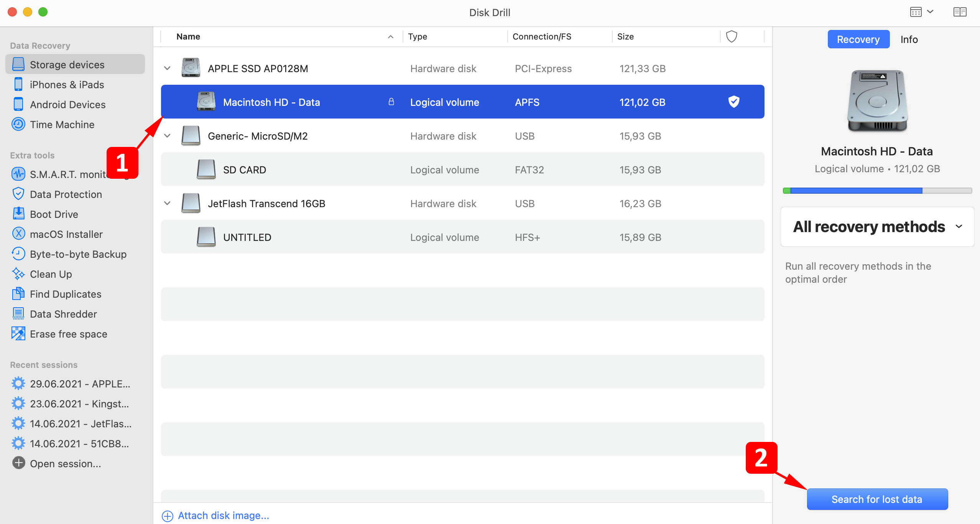Select iPhones & iPads icon
The image size is (980, 524).
pos(18,84)
